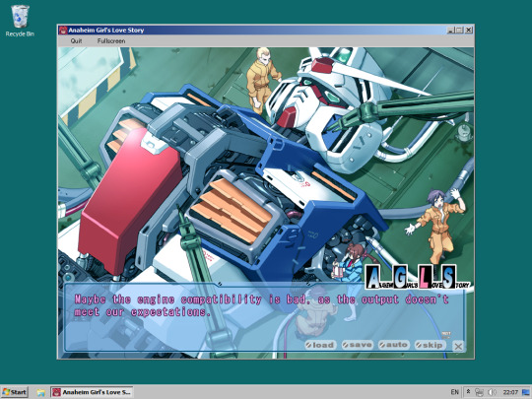Select the Recycle Bin desktop icon
The image size is (532, 399).
coord(20,21)
